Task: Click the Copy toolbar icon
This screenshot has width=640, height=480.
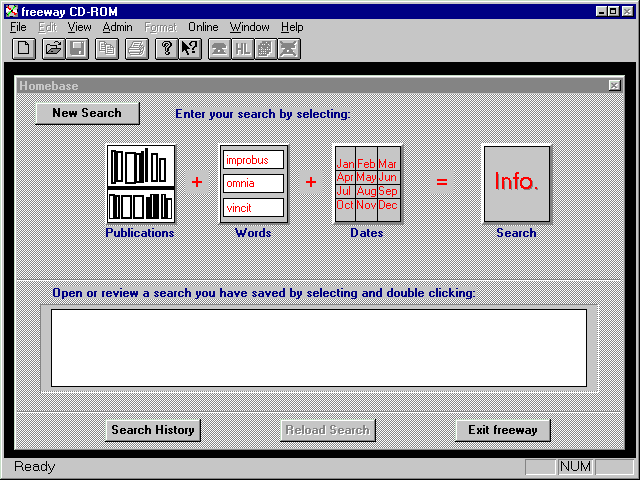Action: [x=107, y=49]
